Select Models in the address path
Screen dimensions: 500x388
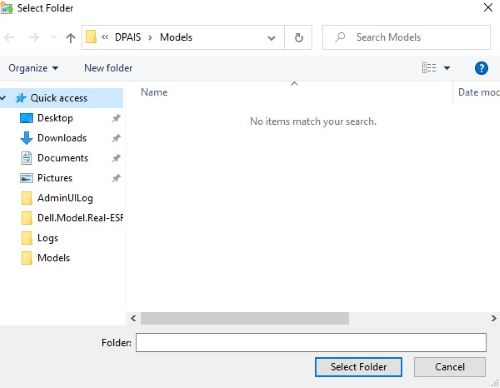click(176, 37)
